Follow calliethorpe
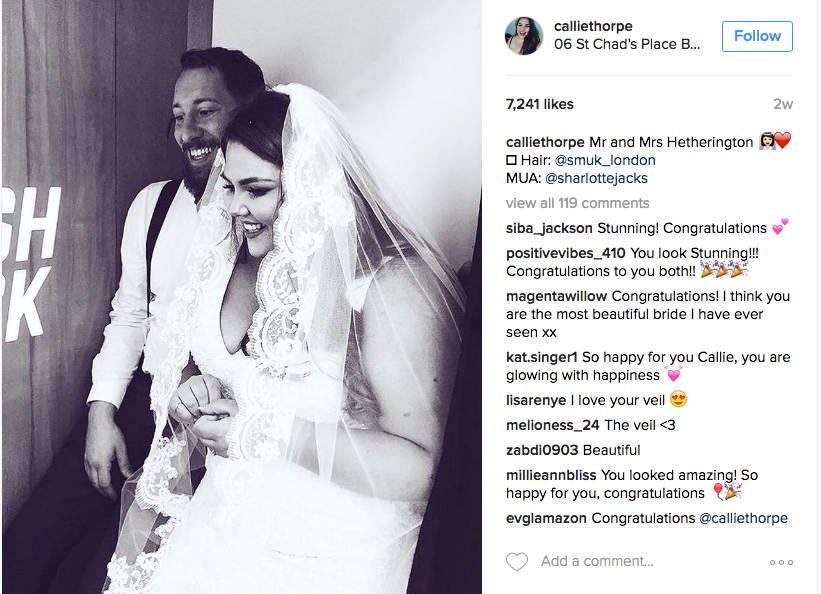Screen dimensions: 821x594 point(757,36)
